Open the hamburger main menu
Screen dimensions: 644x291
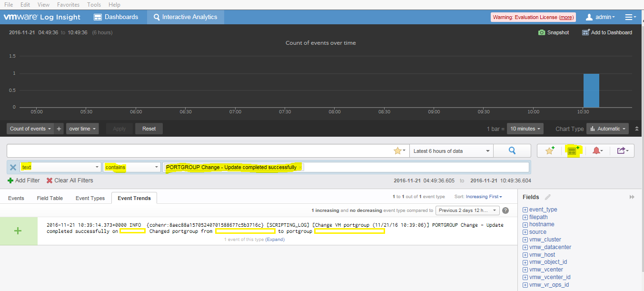(631, 17)
